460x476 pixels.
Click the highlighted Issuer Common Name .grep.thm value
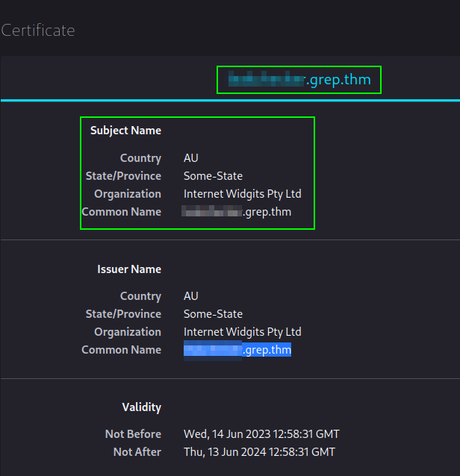237,350
